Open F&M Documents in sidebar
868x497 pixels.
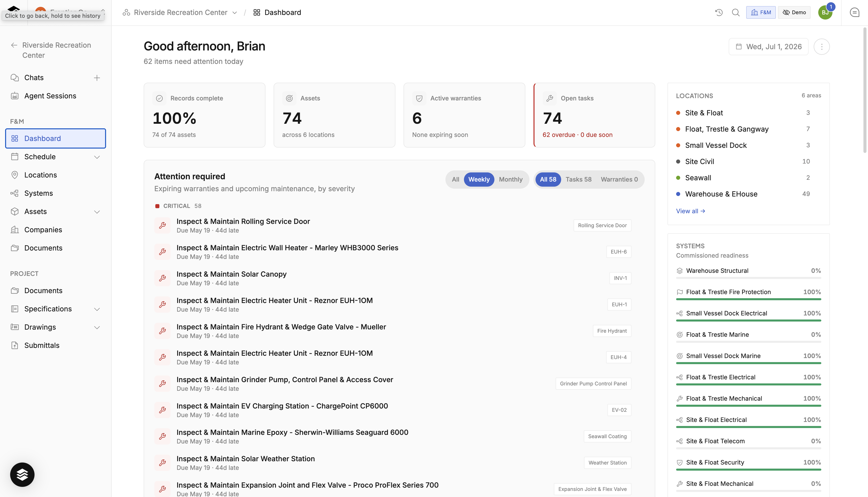pos(55,248)
